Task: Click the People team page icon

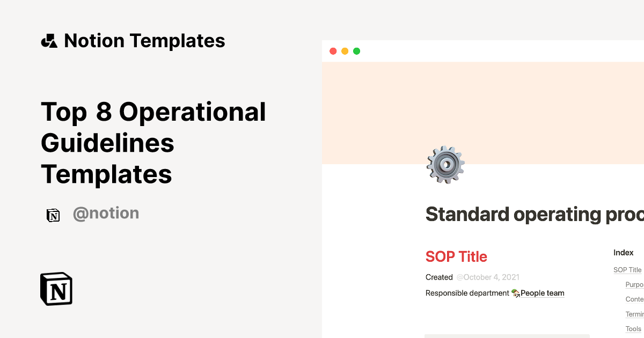Action: tap(515, 293)
